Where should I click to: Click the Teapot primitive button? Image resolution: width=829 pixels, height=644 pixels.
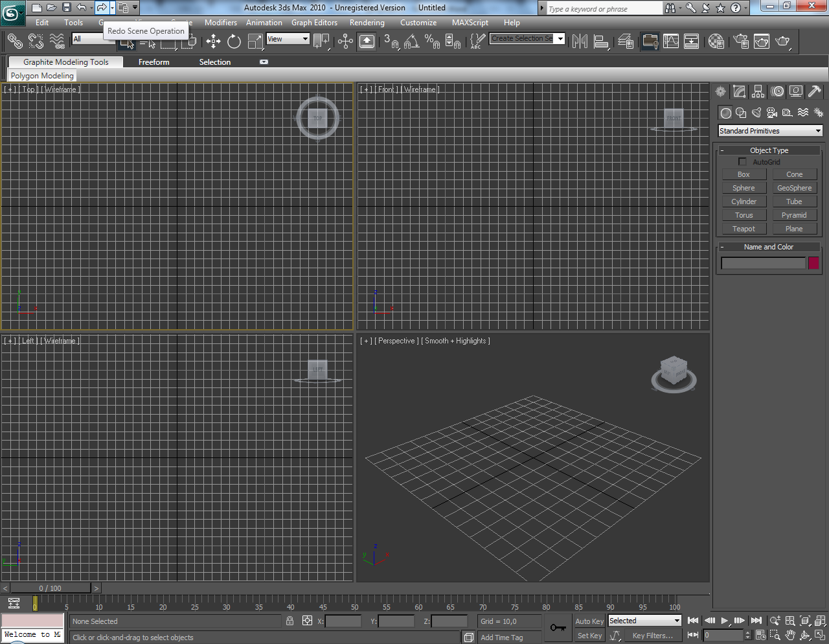[x=744, y=229]
